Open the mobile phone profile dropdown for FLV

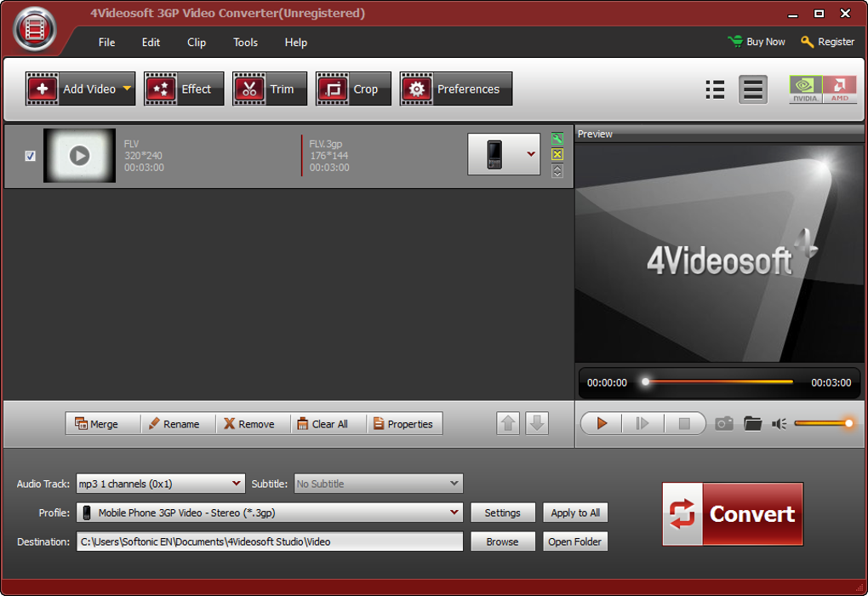(504, 154)
